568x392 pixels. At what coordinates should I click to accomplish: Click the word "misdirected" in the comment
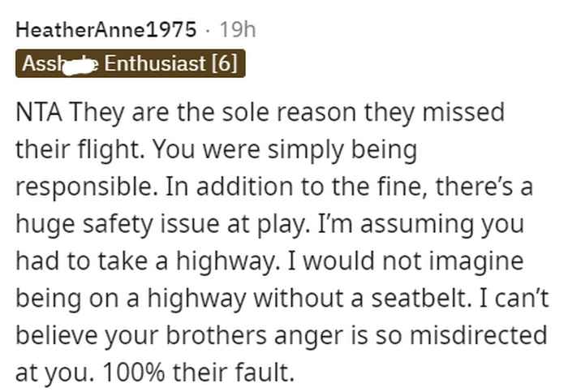pyautogui.click(x=478, y=335)
